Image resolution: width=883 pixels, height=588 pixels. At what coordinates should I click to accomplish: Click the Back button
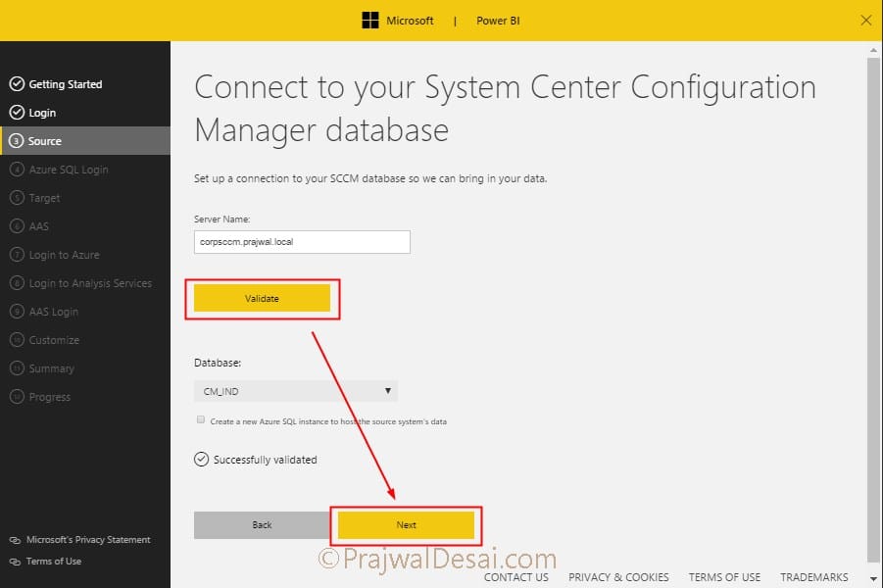point(262,525)
